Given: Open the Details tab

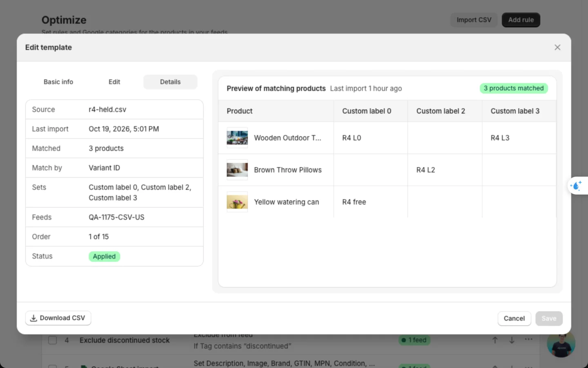Looking at the screenshot, I should point(170,82).
